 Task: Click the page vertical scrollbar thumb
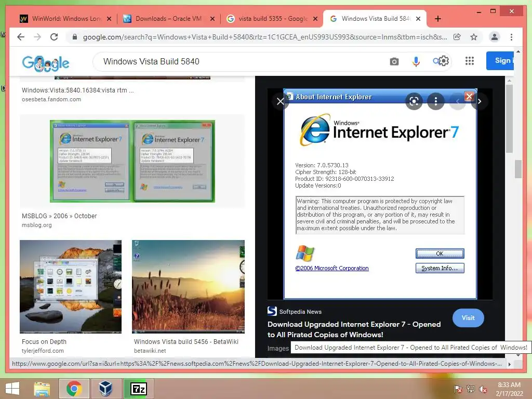(x=518, y=169)
